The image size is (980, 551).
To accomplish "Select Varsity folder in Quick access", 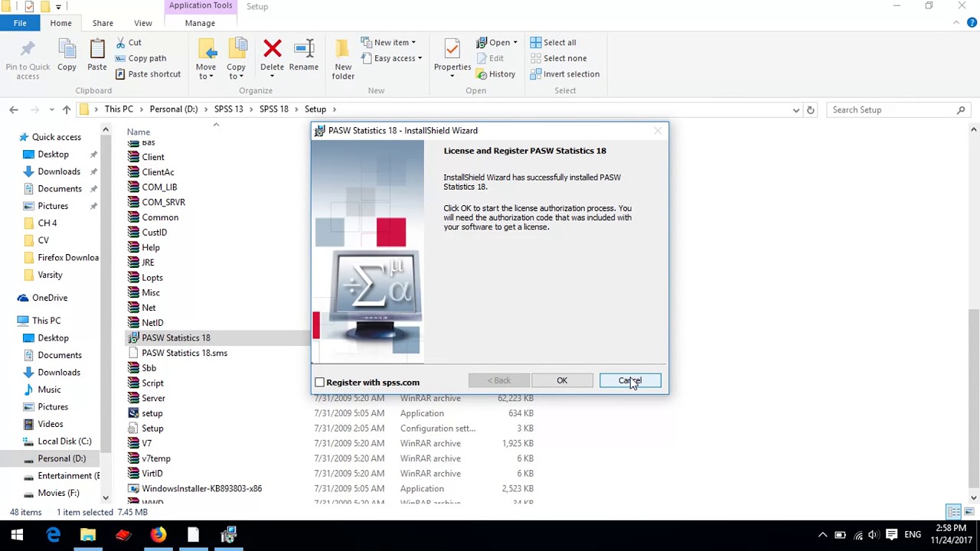I will coord(50,275).
